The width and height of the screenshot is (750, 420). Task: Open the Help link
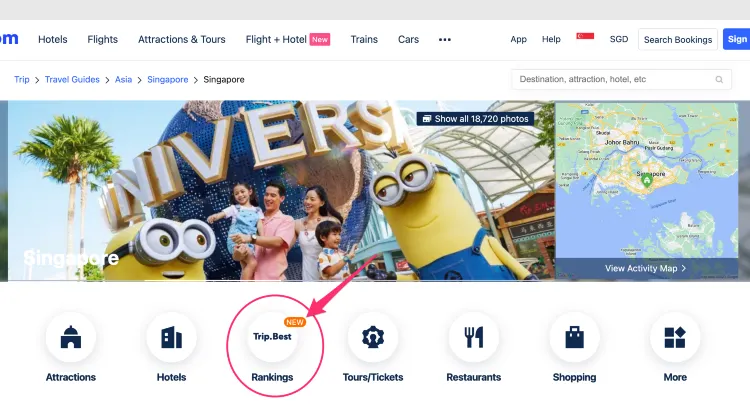pos(551,39)
